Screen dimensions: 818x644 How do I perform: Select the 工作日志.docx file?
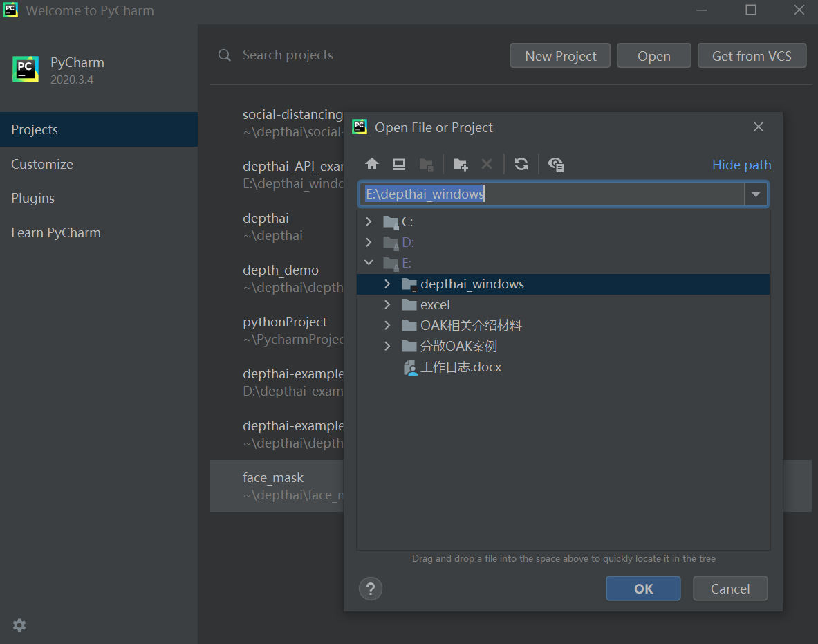point(563,367)
